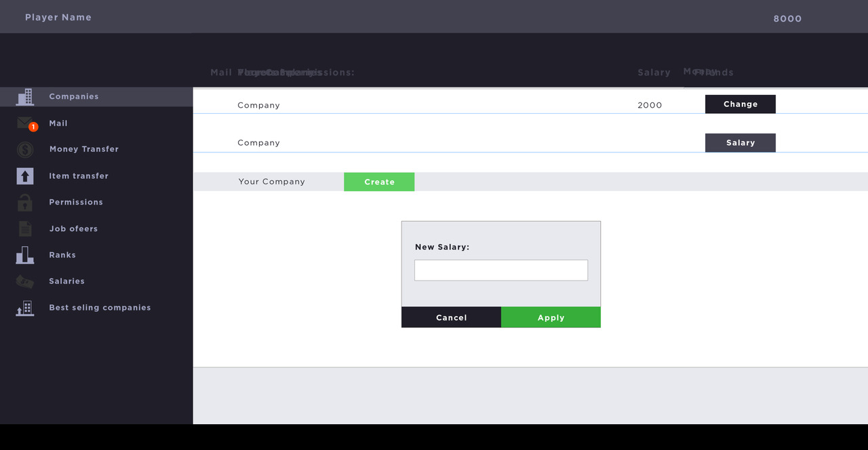Click the Best selling companies icon
This screenshot has width=868, height=450.
coord(25,308)
